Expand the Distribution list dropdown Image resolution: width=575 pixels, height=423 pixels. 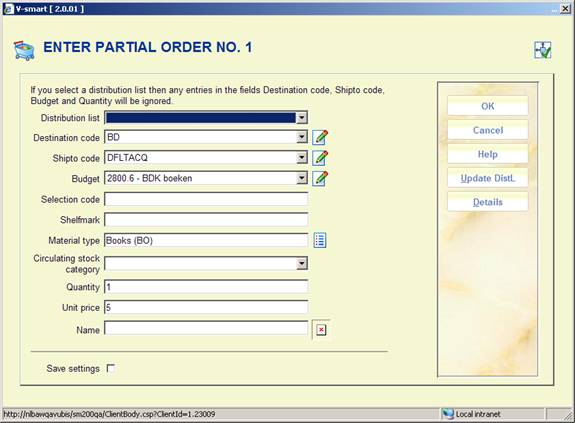click(301, 118)
